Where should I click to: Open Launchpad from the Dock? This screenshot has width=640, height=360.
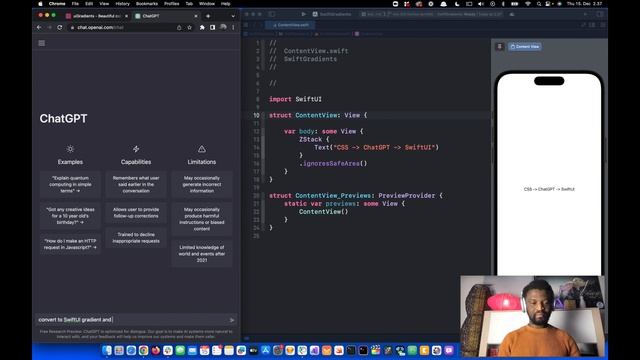(119, 350)
